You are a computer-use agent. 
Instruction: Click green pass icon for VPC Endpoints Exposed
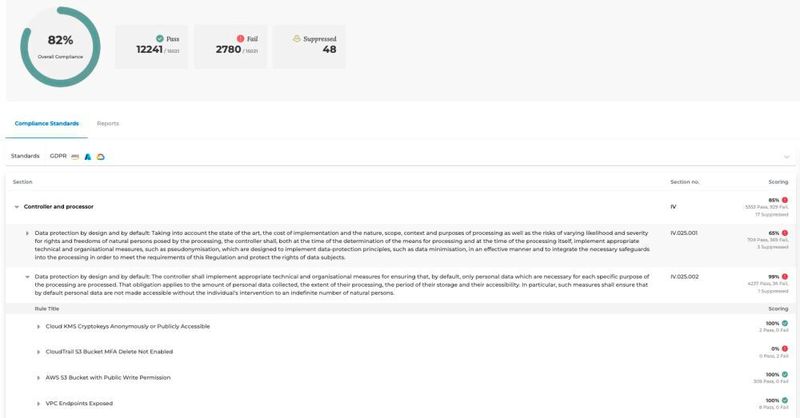tap(785, 400)
